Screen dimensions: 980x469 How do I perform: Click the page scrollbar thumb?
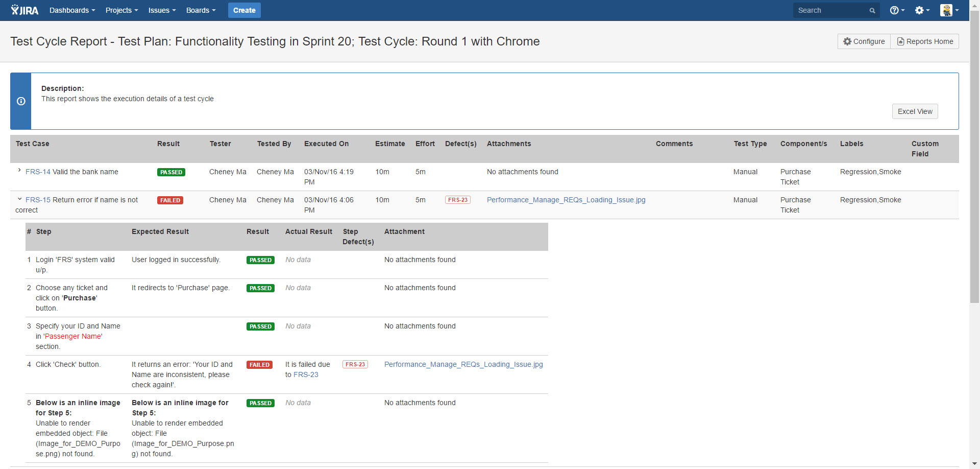(974, 156)
